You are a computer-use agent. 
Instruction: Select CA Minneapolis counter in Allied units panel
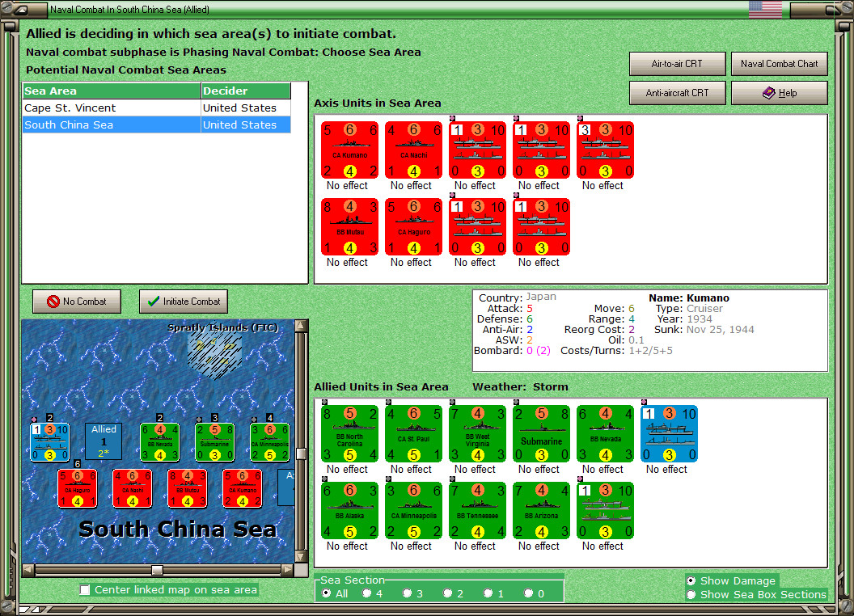coord(413,511)
